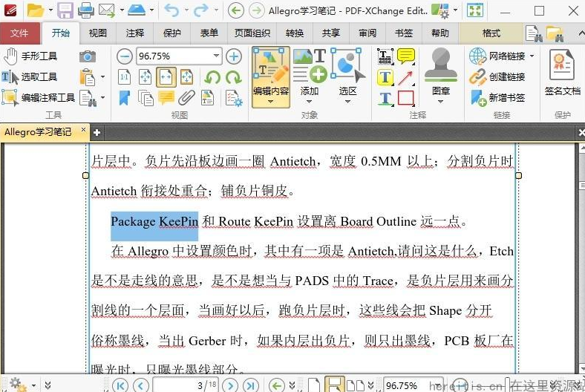Expand the 图章 stamp dropdown
This screenshot has height=392, width=585.
coord(441,102)
